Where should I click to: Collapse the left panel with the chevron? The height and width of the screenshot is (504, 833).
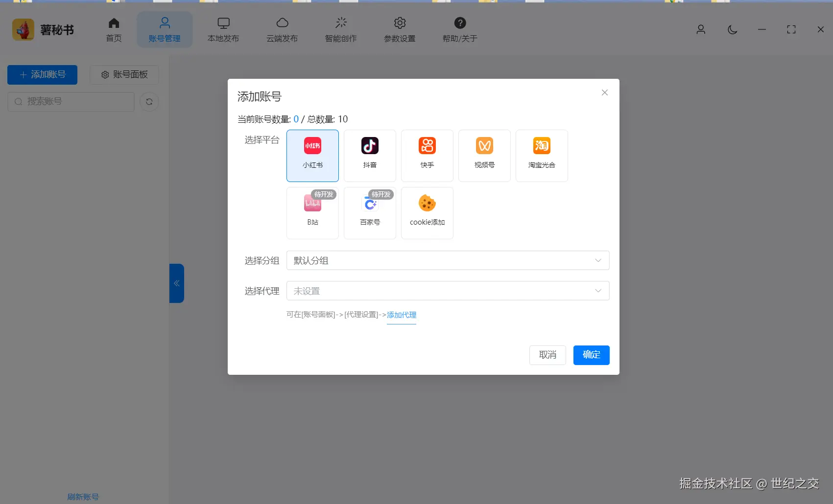[x=177, y=283]
